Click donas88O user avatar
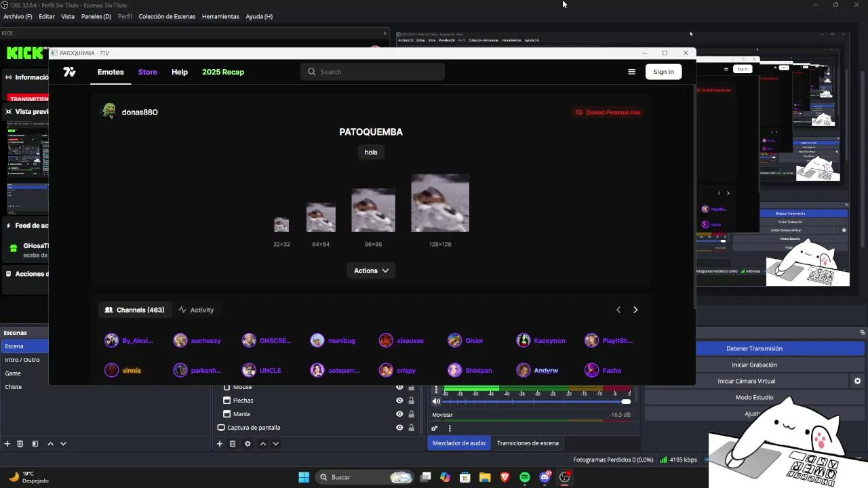The image size is (868, 488). [x=108, y=112]
